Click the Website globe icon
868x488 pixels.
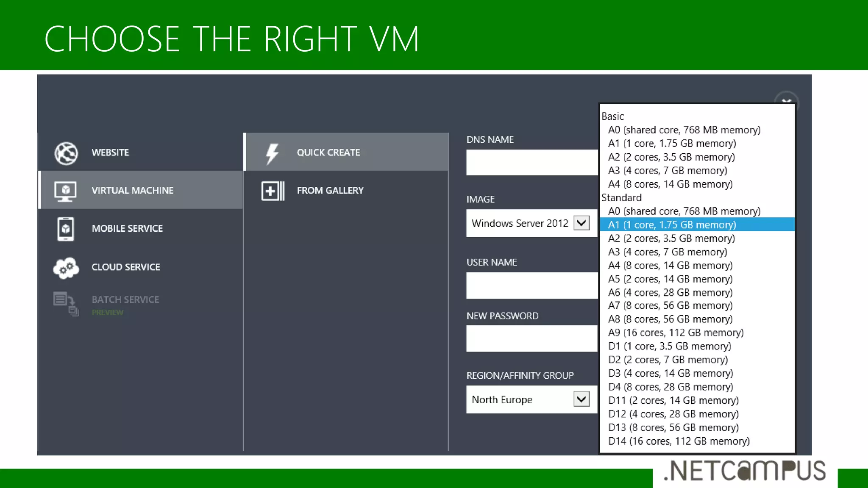coord(66,153)
